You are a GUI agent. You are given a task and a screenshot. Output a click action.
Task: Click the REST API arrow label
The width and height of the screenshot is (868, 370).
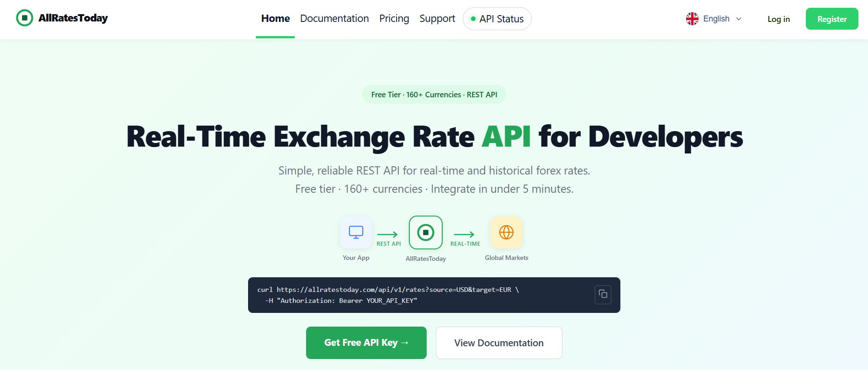click(x=389, y=243)
